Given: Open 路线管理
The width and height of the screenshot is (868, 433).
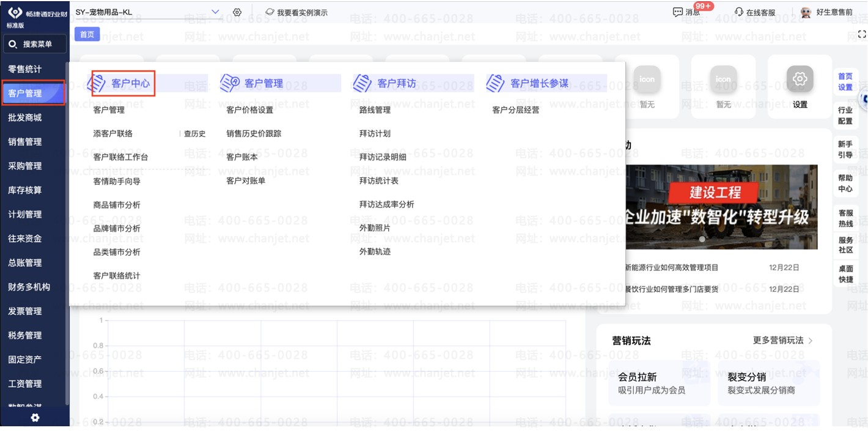Looking at the screenshot, I should 375,110.
